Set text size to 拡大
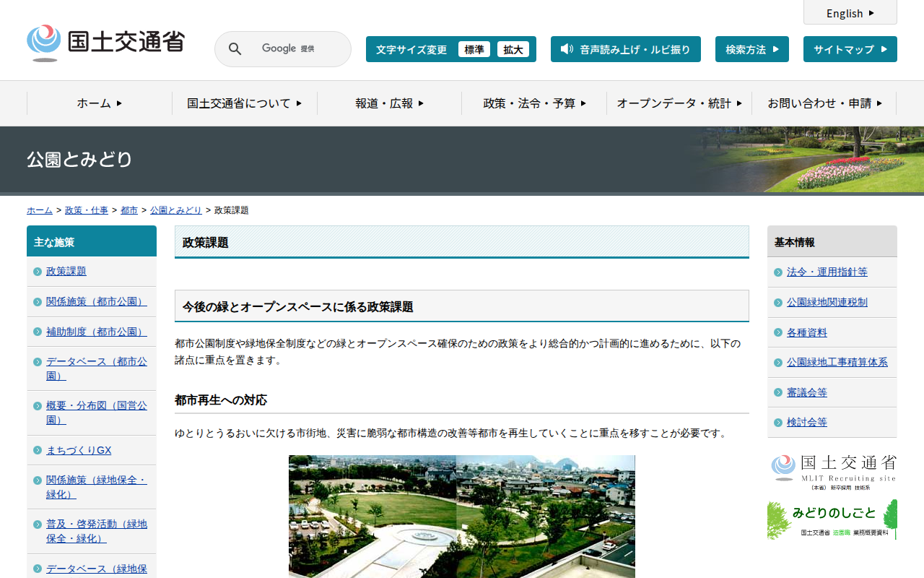This screenshot has height=578, width=924. pos(513,49)
